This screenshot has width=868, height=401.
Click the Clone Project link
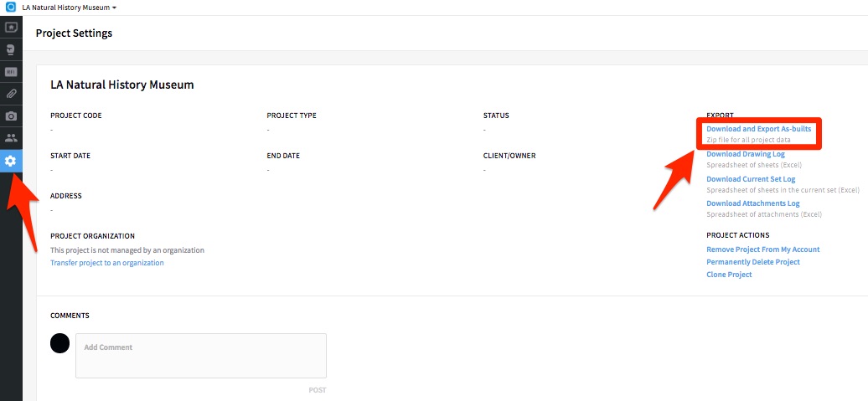click(729, 275)
